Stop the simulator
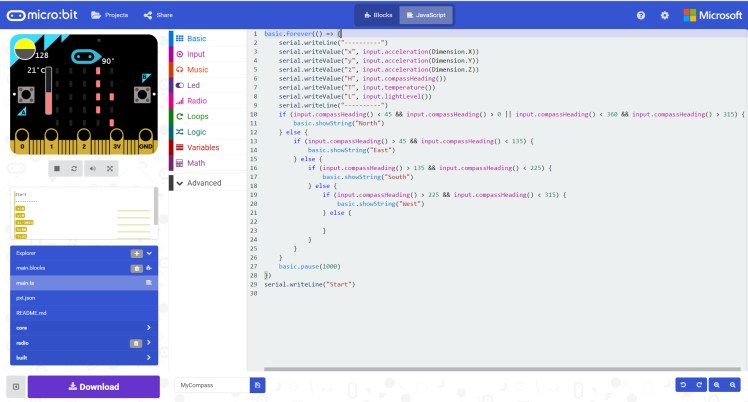This screenshot has height=402, width=748. 57,168
